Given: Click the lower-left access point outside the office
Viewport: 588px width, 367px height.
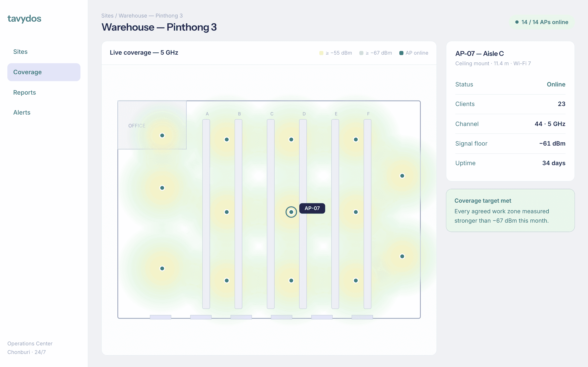Looking at the screenshot, I should tap(162, 269).
